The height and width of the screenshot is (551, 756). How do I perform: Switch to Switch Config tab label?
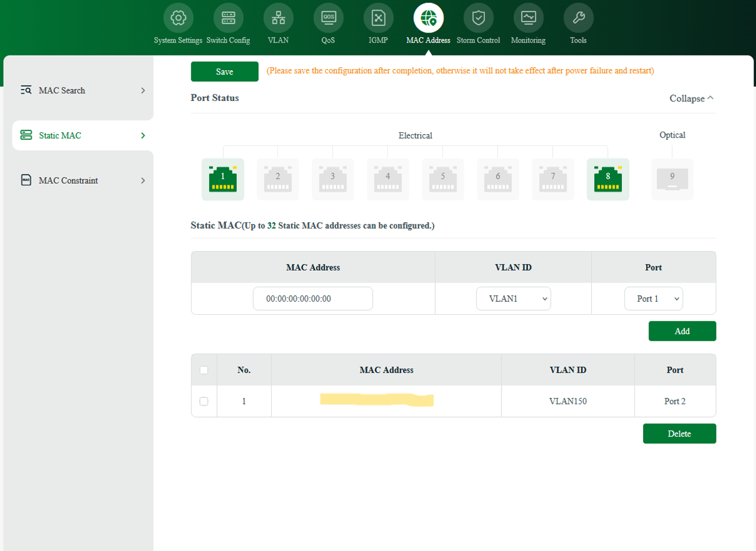[x=228, y=41]
